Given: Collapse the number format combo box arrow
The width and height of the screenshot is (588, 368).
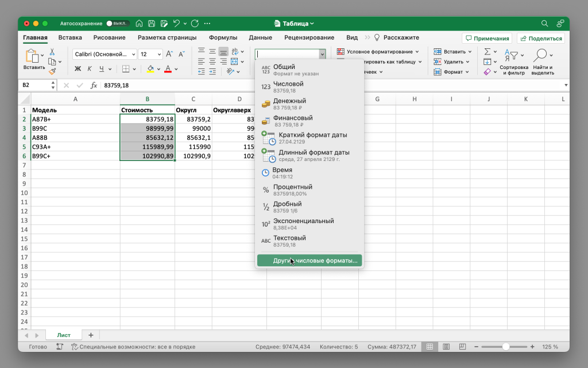Looking at the screenshot, I should point(322,54).
